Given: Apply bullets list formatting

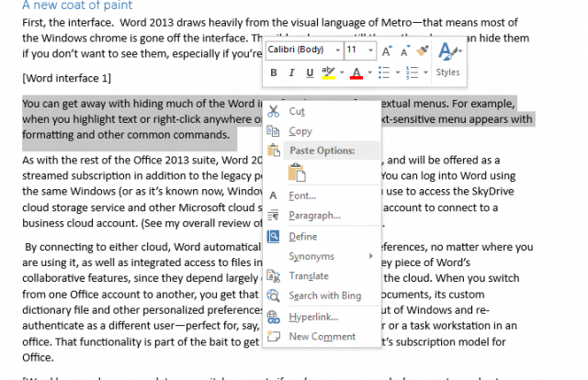Looking at the screenshot, I should (x=384, y=73).
